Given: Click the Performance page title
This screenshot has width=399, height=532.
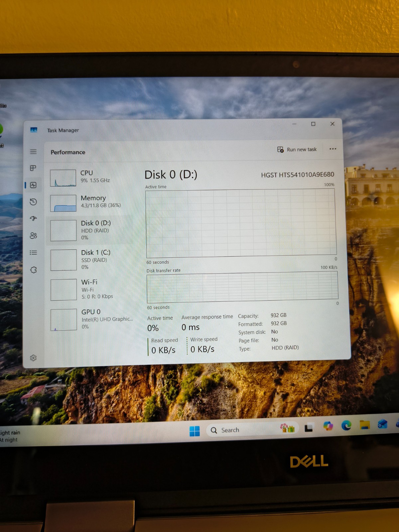Looking at the screenshot, I should pos(68,152).
